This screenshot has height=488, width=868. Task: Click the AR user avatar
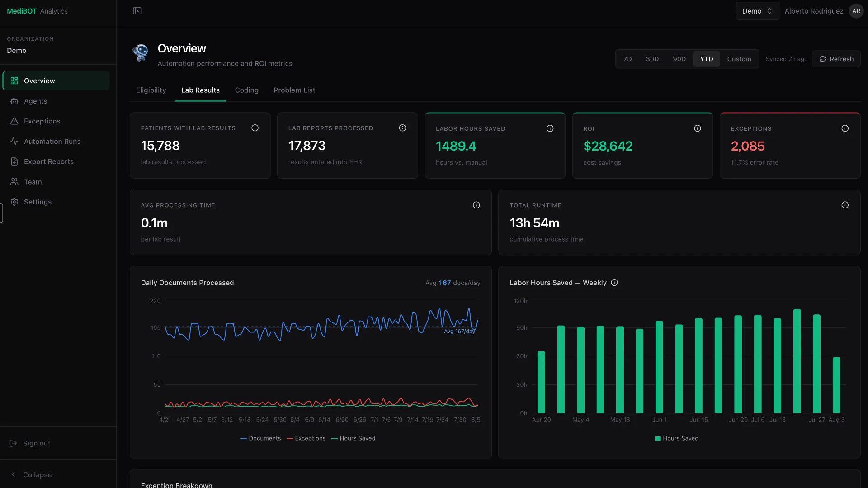pos(856,11)
